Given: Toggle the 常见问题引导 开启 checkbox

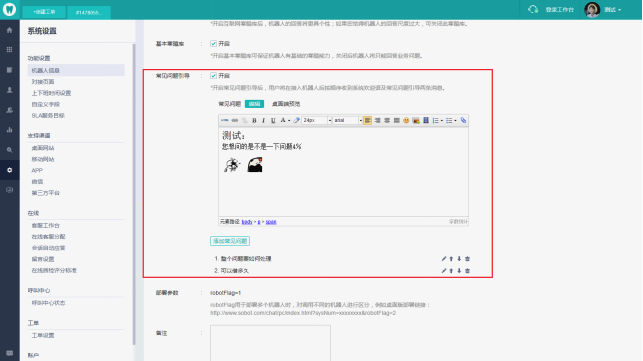Looking at the screenshot, I should pyautogui.click(x=214, y=75).
